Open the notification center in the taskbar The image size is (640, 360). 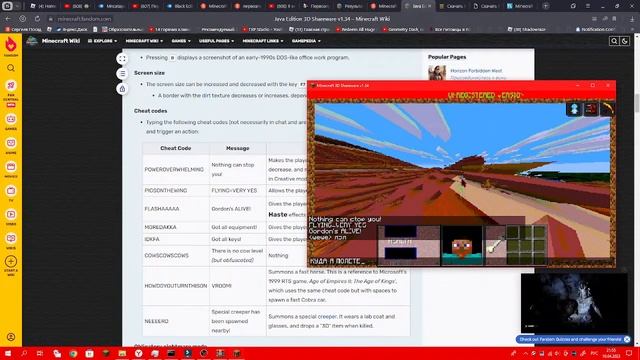629,353
